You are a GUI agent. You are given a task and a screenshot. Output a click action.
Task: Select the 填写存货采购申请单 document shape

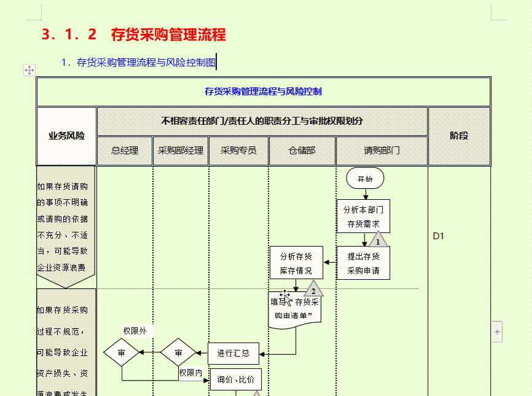295,310
